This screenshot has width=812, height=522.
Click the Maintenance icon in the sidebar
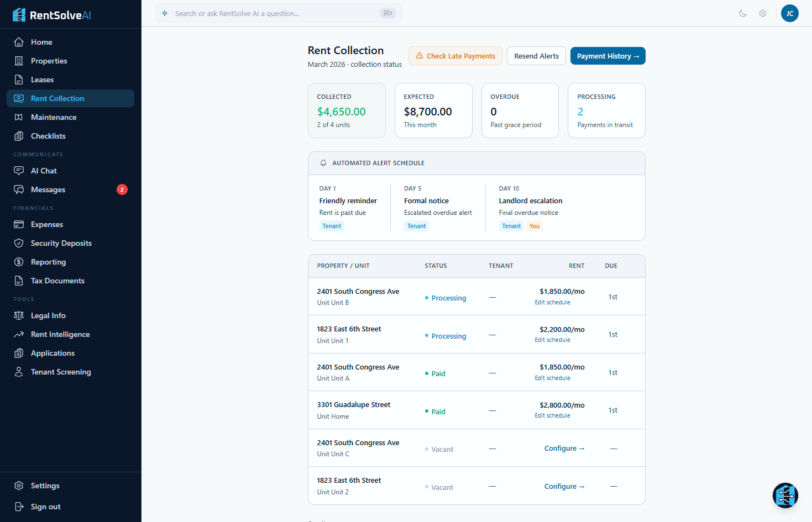click(x=19, y=117)
